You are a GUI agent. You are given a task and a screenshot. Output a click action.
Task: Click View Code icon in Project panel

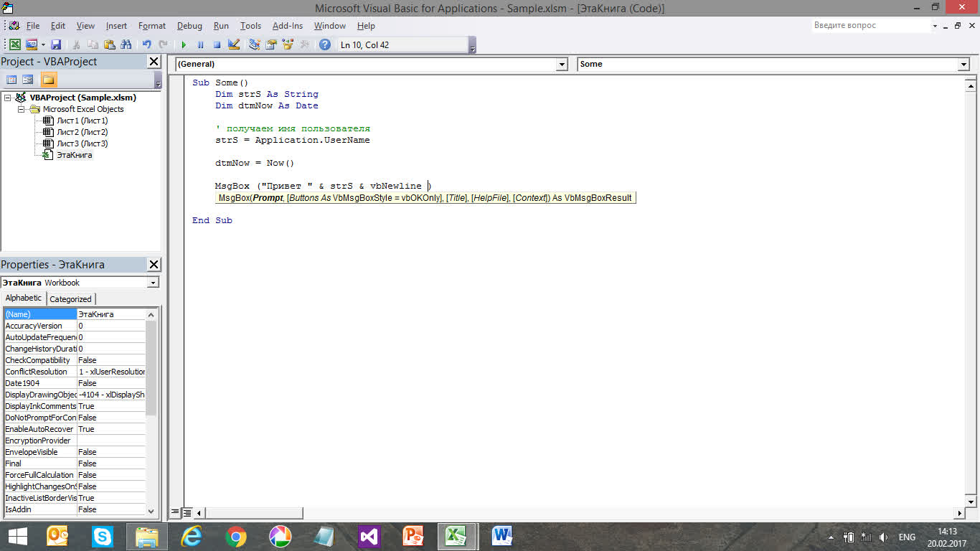11,80
